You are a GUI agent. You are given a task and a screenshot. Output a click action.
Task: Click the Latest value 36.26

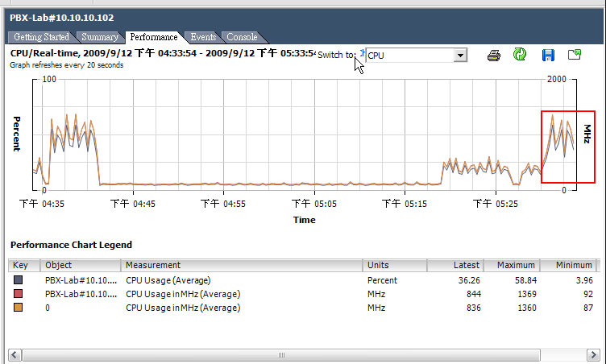pos(469,280)
